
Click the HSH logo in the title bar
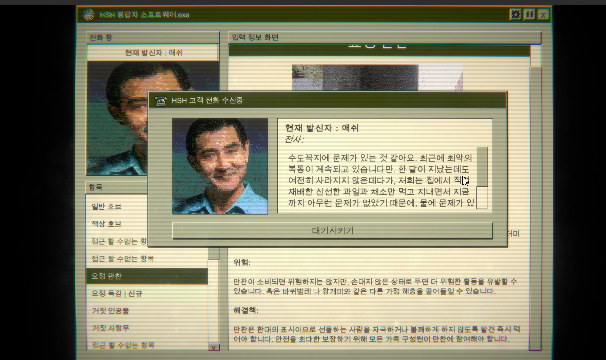click(89, 15)
